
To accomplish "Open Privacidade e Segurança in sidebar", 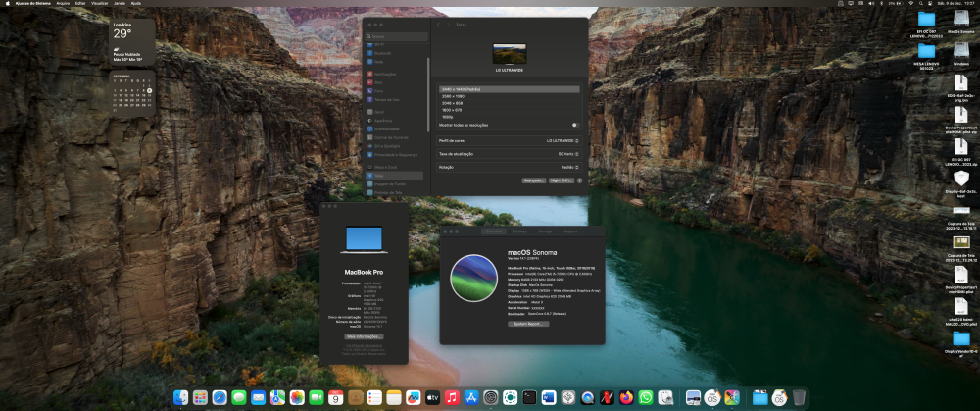I will 394,155.
